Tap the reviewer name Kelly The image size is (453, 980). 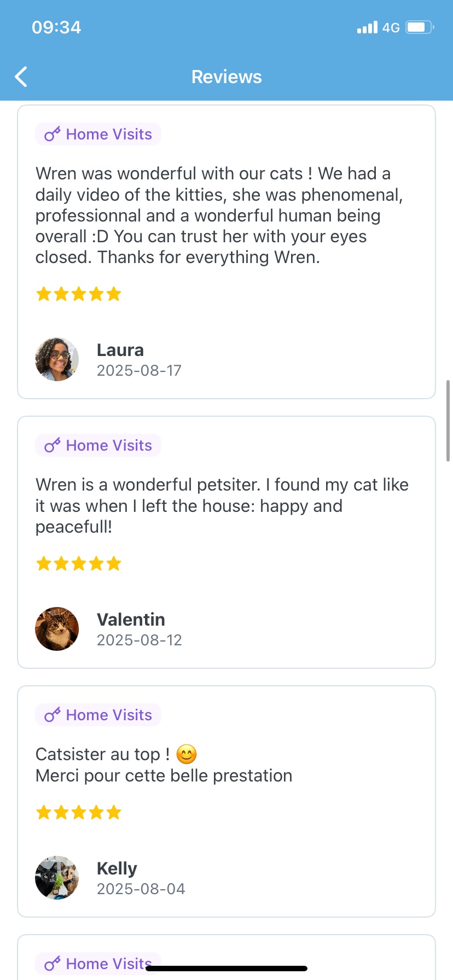point(117,868)
